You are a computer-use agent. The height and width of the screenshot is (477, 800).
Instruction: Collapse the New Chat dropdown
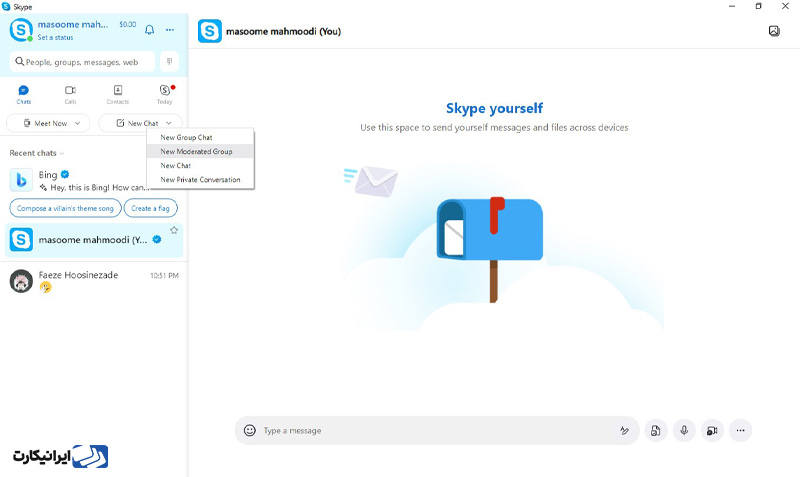tap(168, 123)
